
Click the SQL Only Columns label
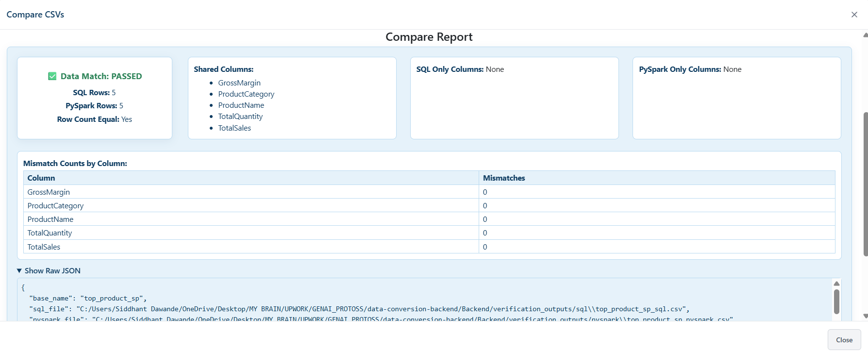point(450,69)
